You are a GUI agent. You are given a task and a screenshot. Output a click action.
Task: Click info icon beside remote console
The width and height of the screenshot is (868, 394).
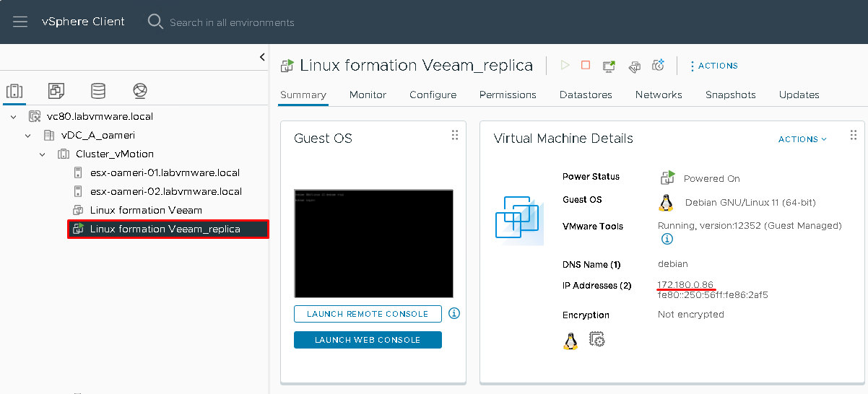tap(454, 313)
